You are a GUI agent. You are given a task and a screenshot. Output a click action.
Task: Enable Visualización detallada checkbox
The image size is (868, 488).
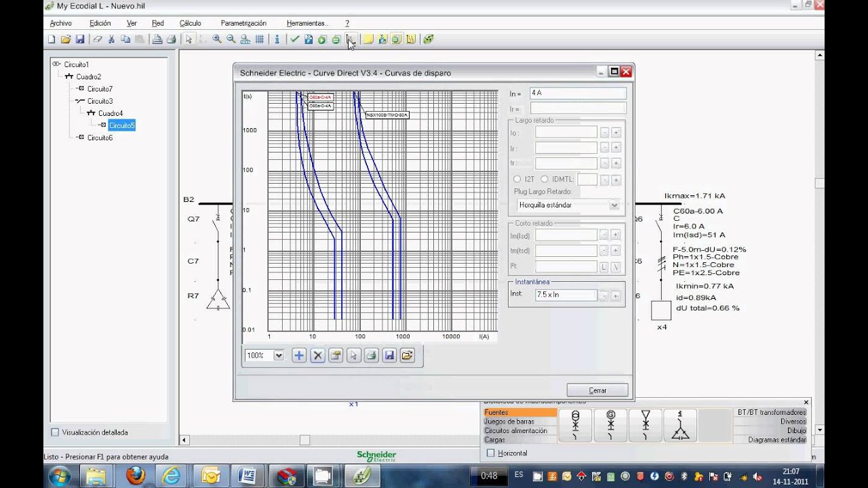coord(55,432)
